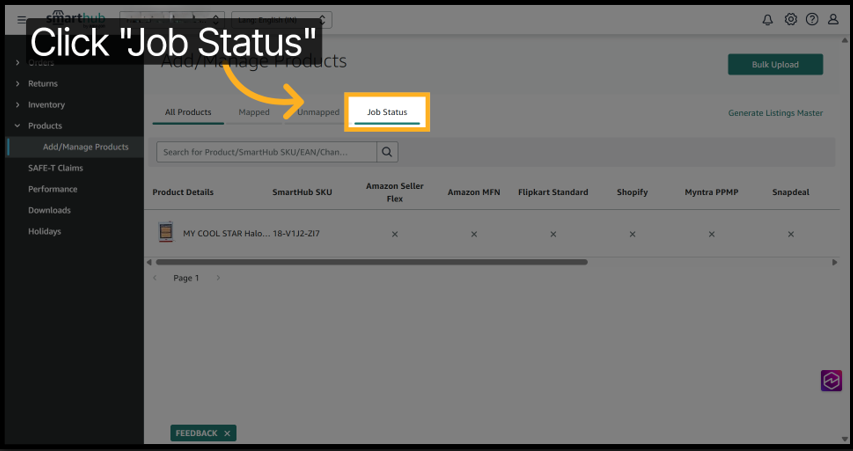This screenshot has width=853, height=451.
Task: Open the settings gear icon
Action: (x=791, y=20)
